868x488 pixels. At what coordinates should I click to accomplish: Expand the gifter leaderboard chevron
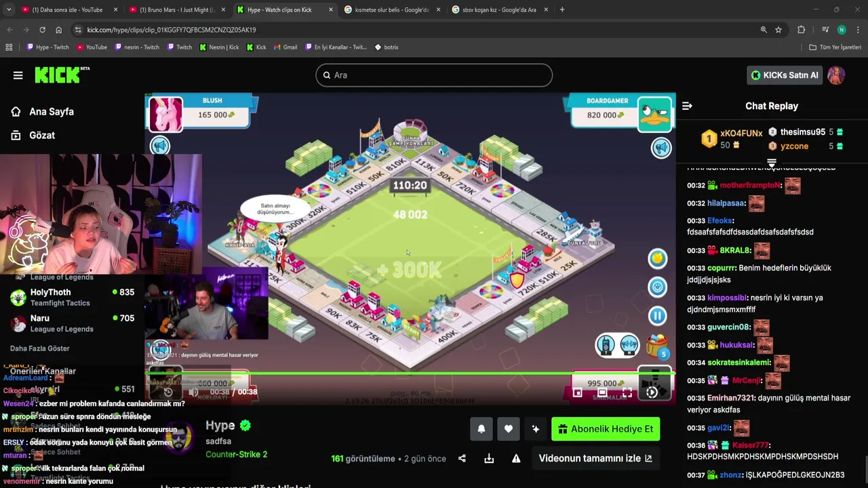772,163
